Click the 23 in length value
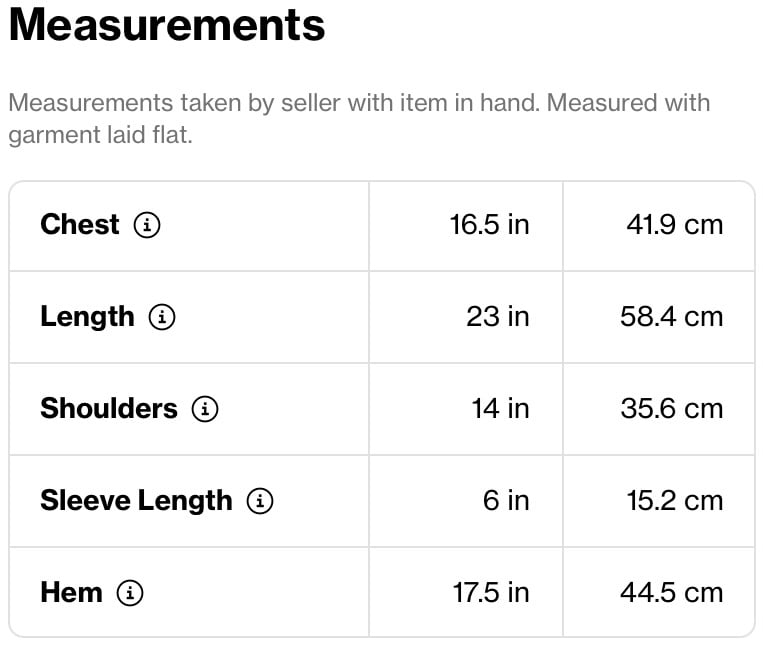 coord(498,317)
